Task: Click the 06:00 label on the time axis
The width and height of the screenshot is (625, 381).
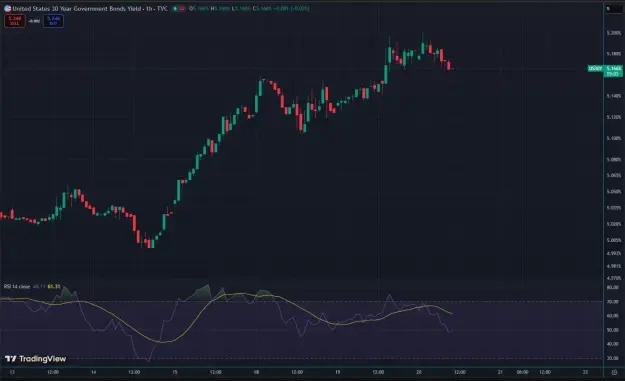Action: [523, 372]
